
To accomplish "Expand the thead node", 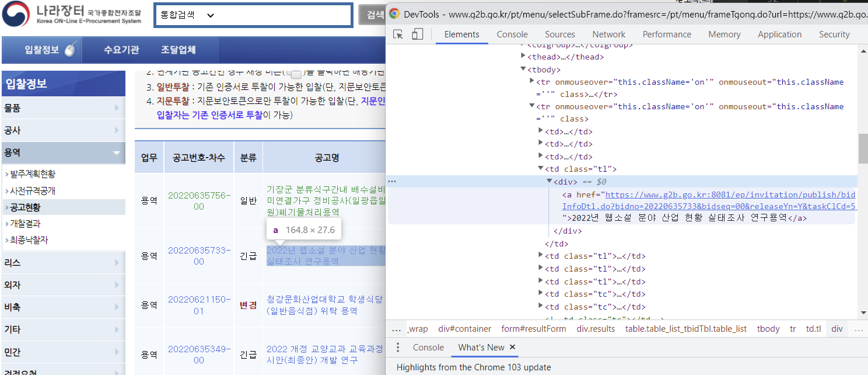I will coord(523,57).
